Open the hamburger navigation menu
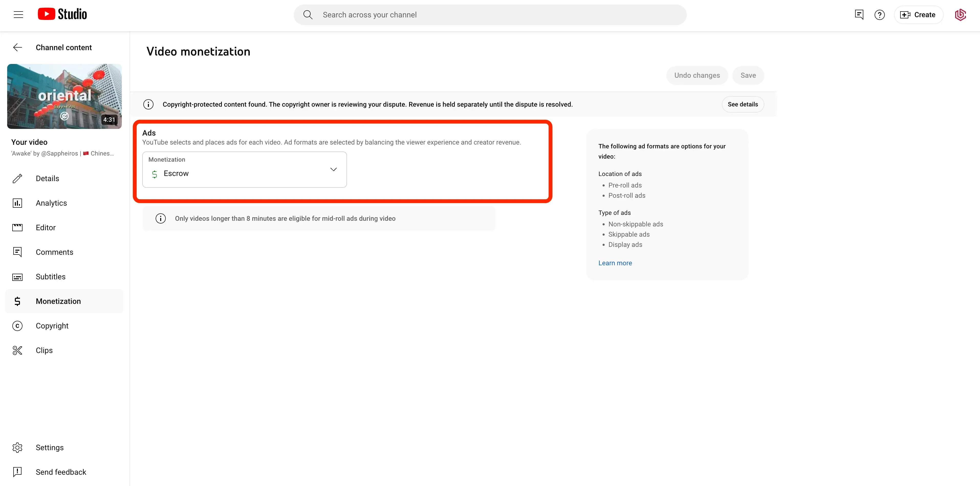 [x=18, y=15]
